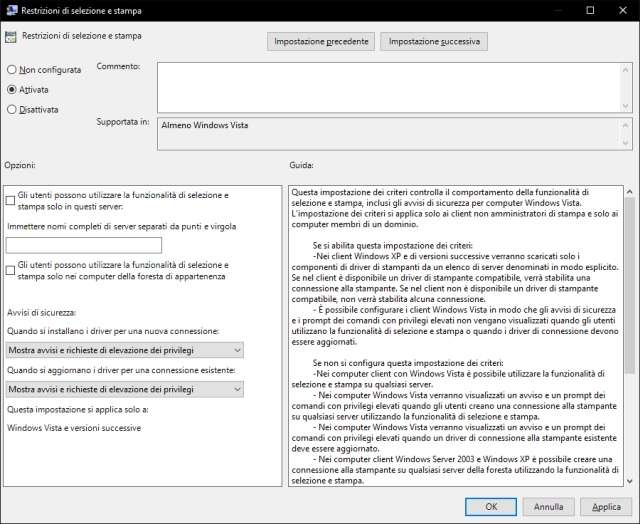Click the 'Commento:' label
This screenshot has height=524, width=640.
118,66
